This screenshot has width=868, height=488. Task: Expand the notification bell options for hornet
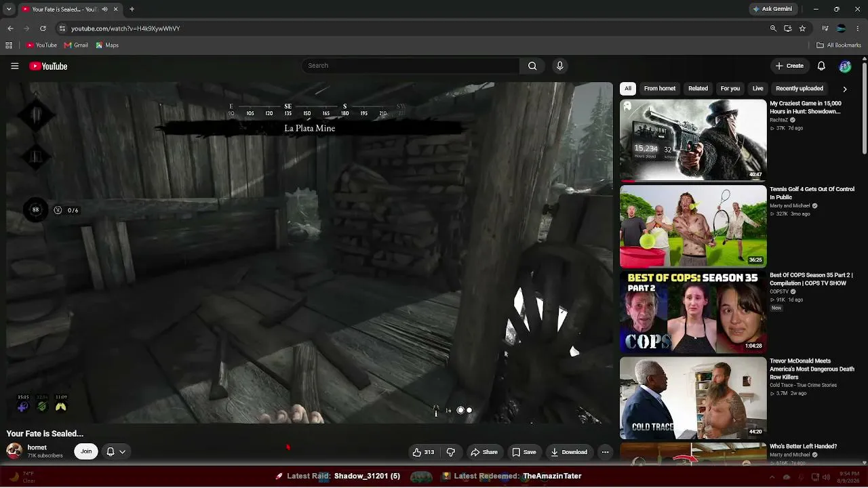[116, 451]
